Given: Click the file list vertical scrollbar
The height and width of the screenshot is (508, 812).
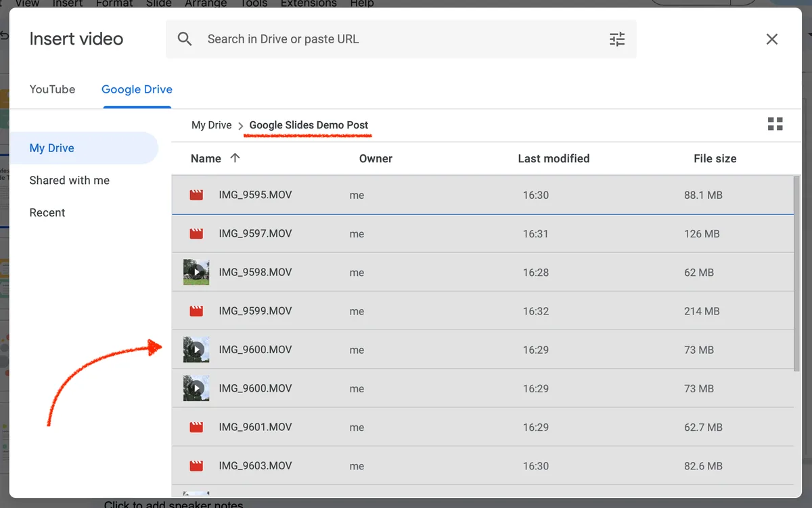Looking at the screenshot, I should [x=796, y=273].
